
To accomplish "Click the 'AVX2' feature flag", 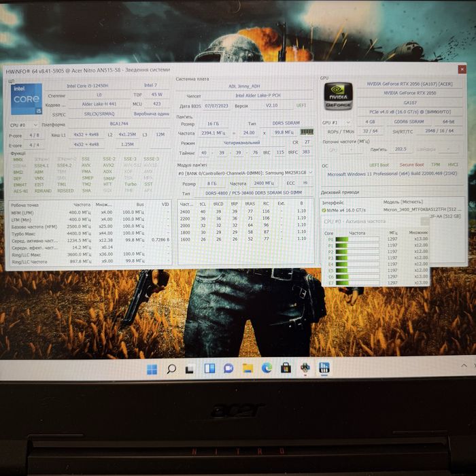I will tap(108, 165).
